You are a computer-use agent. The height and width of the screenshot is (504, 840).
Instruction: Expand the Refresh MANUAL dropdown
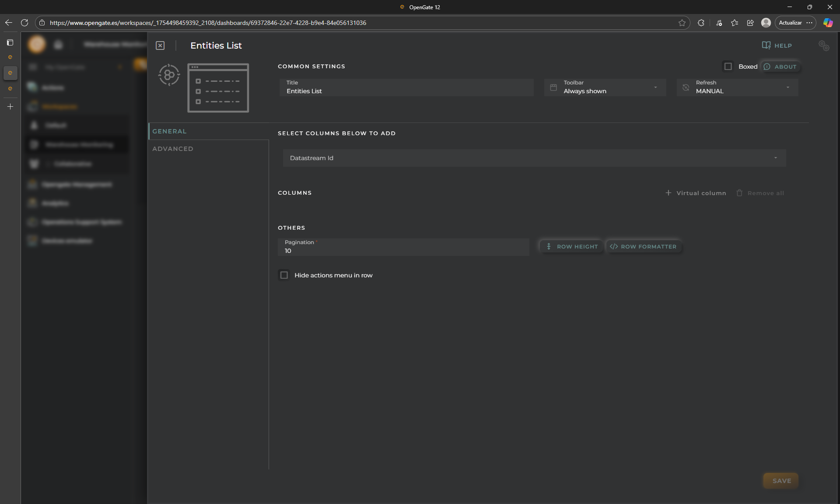coord(737,87)
